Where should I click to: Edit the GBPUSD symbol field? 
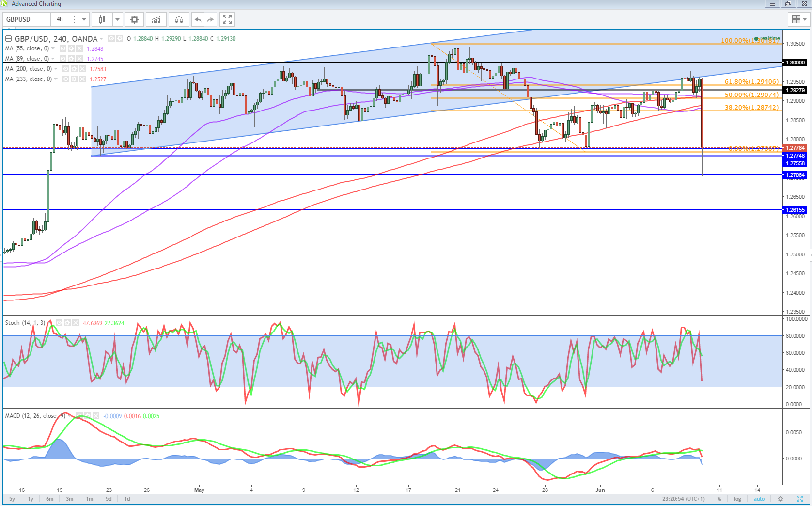click(x=27, y=19)
